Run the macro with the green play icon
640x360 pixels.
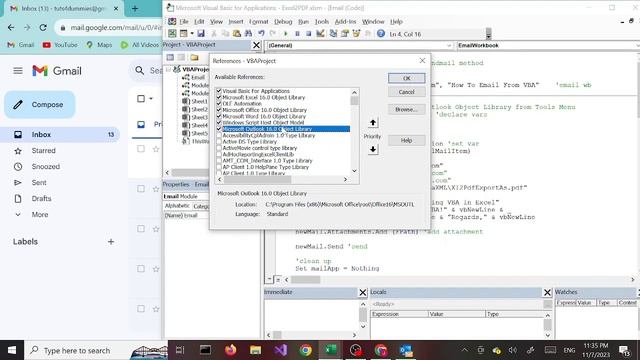286,33
